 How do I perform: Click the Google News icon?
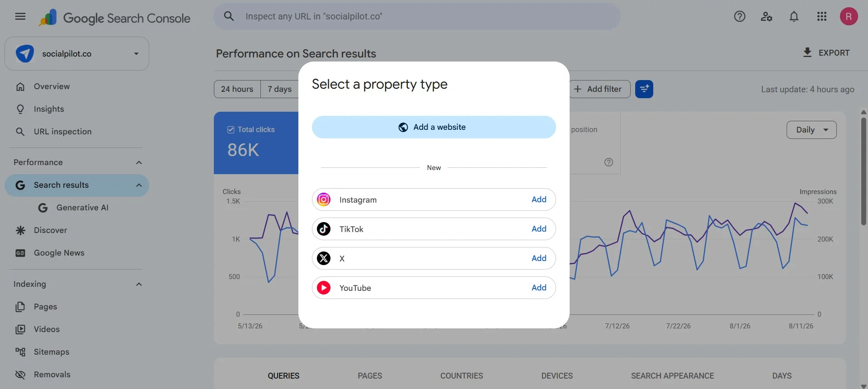[20, 253]
